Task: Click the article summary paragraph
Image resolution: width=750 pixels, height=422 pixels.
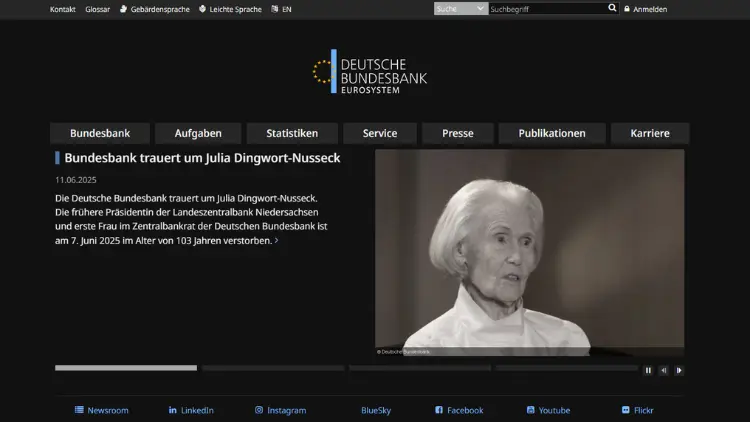Action: click(x=191, y=219)
